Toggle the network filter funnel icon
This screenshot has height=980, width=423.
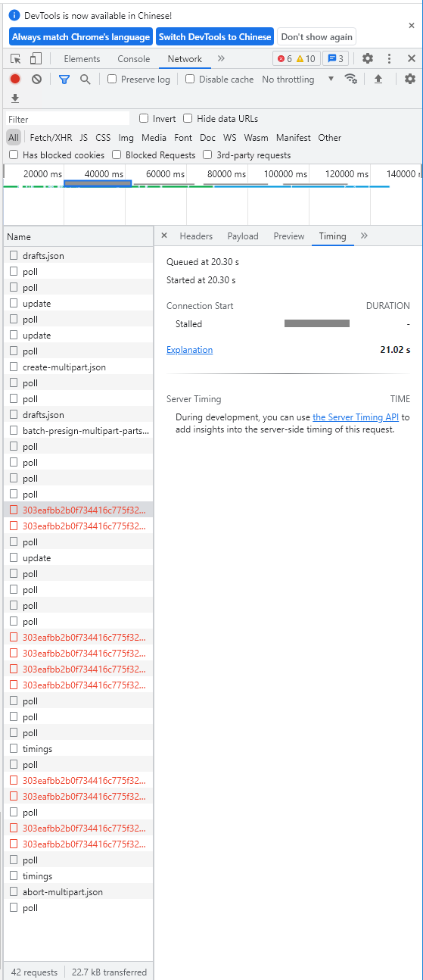64,79
